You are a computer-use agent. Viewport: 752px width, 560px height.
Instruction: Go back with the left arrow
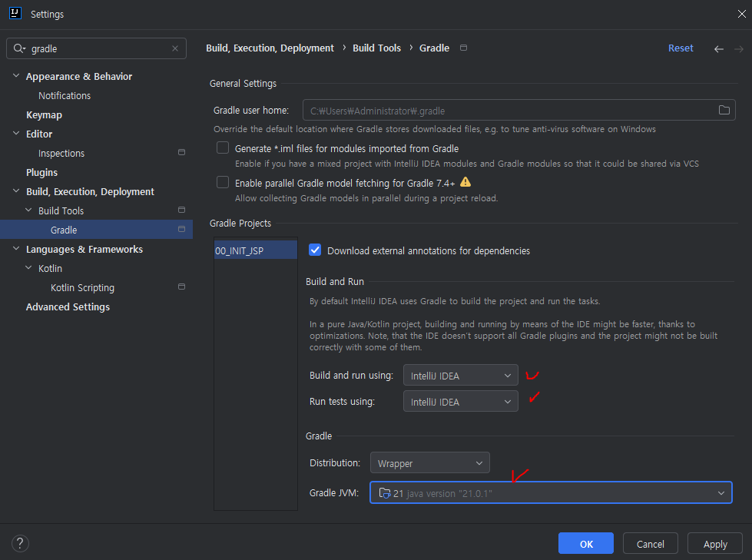[x=718, y=49]
